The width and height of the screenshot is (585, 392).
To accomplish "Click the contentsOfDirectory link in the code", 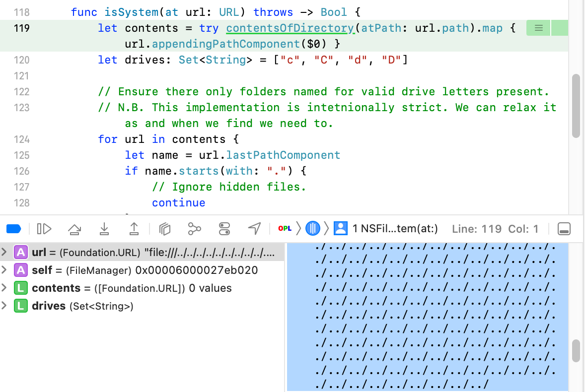I will pos(291,28).
